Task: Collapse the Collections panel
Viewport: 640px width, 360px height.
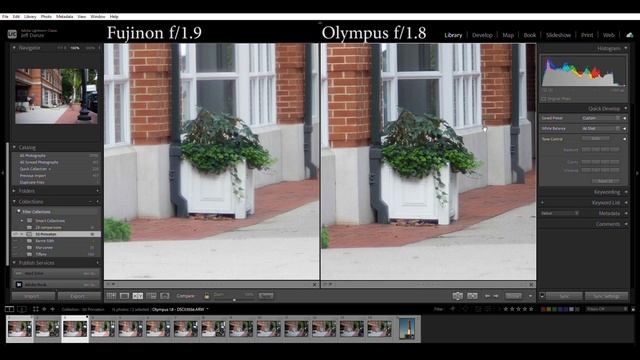Action: tap(15, 202)
